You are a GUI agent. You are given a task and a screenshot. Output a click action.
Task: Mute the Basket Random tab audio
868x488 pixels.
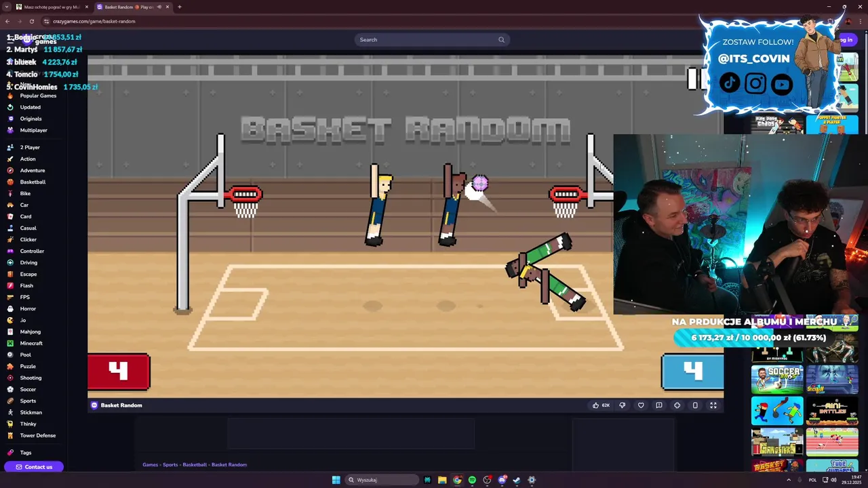point(159,7)
